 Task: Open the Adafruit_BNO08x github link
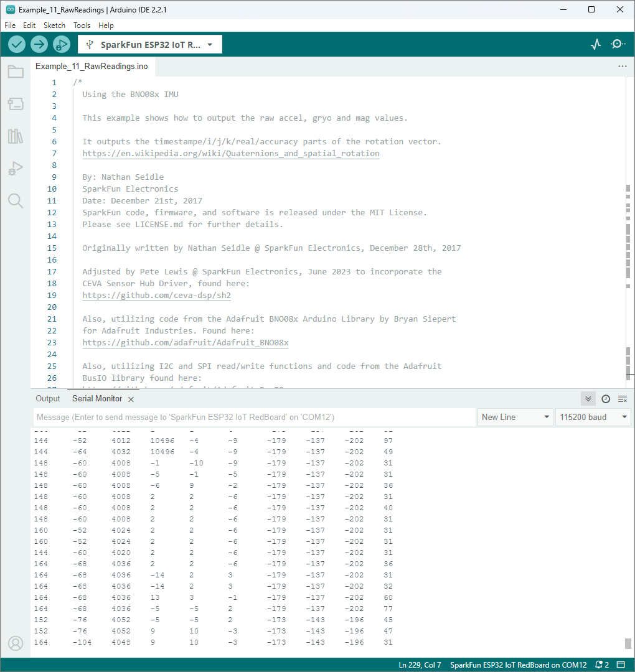tap(186, 342)
